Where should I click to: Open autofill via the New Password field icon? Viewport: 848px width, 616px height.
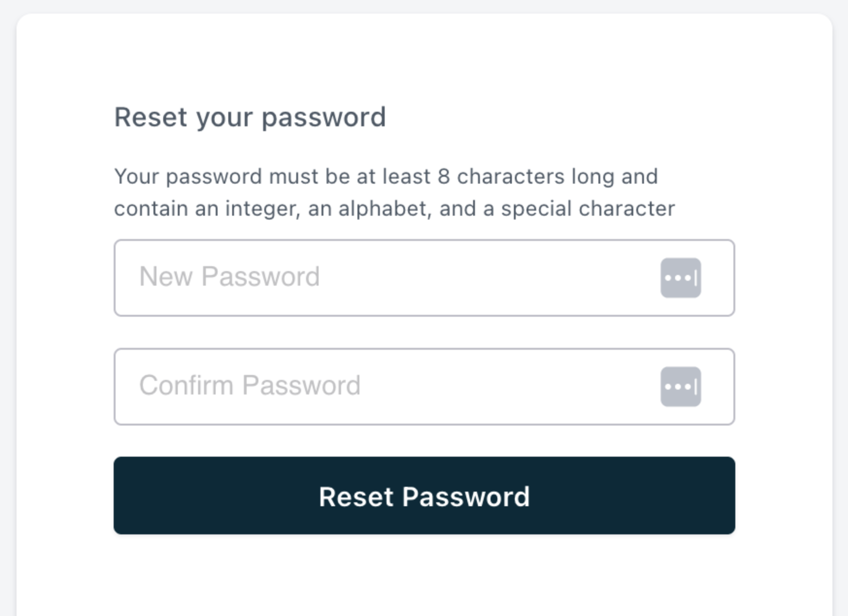(680, 278)
